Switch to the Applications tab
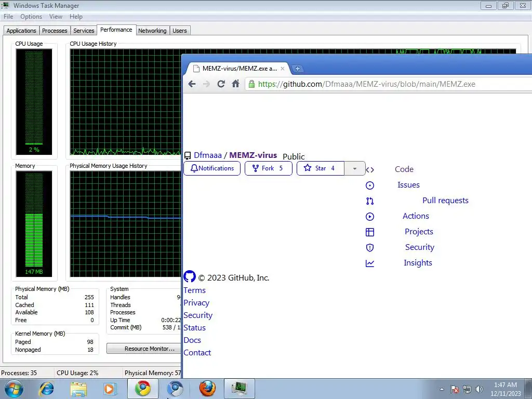Screen dimensions: 532x399 21,31
